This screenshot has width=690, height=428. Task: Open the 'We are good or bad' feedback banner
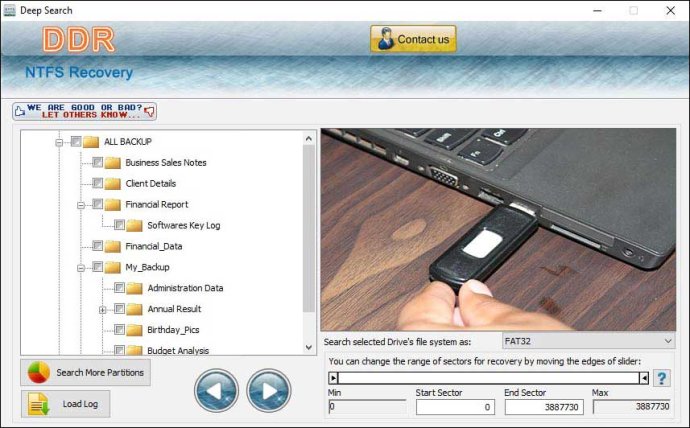[x=84, y=111]
